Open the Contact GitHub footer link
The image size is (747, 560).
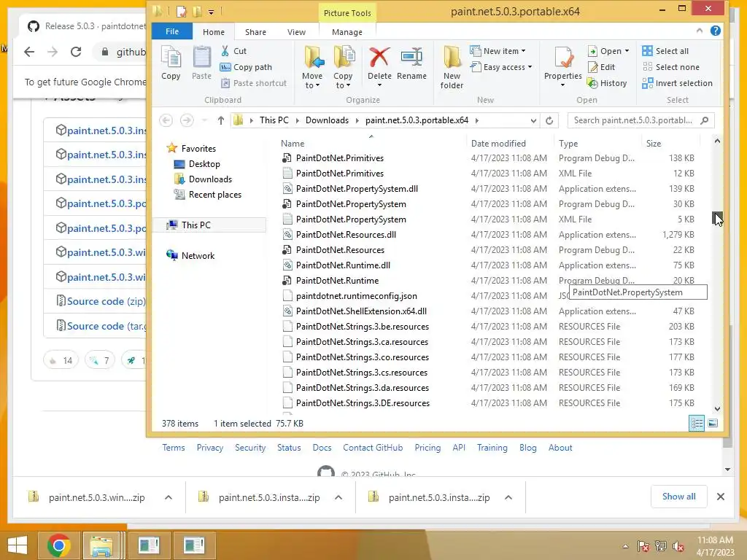pos(373,448)
